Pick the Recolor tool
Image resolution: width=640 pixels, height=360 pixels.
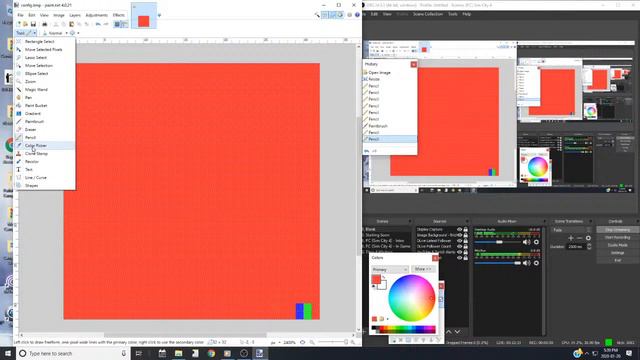[x=44, y=162]
